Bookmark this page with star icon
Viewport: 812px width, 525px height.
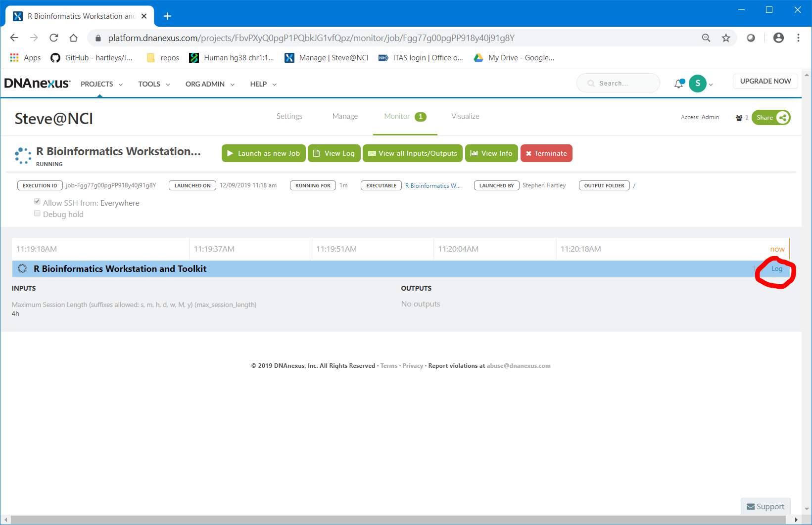(x=726, y=38)
